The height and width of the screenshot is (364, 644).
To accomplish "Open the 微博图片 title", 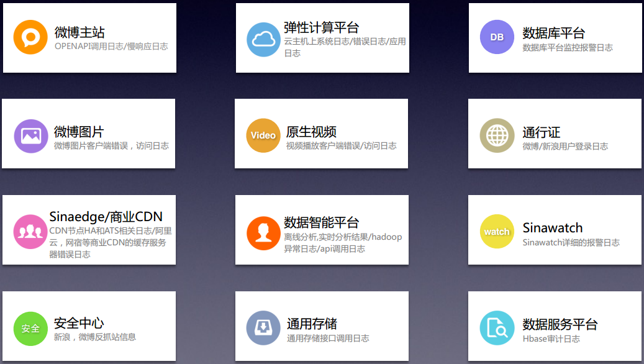I will click(x=79, y=132).
